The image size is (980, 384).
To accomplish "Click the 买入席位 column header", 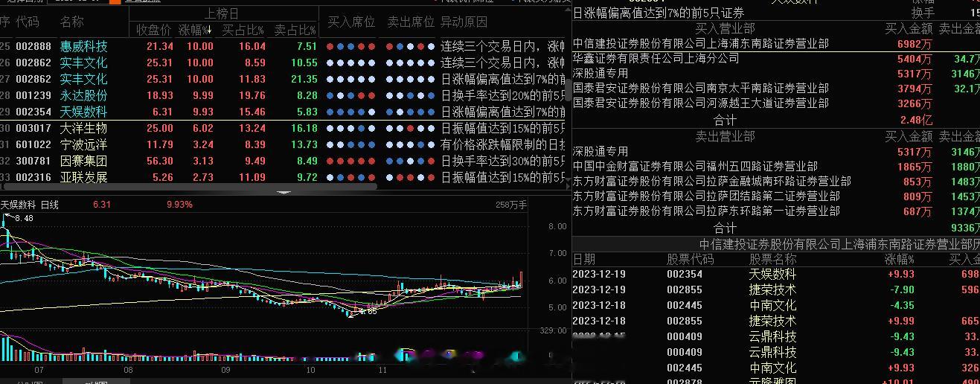I will pos(352,22).
